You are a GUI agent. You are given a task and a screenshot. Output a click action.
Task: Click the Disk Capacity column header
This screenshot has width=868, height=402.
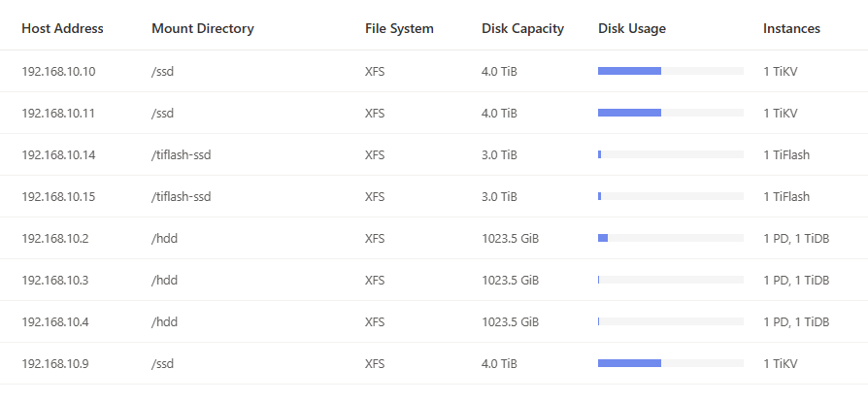pos(522,29)
